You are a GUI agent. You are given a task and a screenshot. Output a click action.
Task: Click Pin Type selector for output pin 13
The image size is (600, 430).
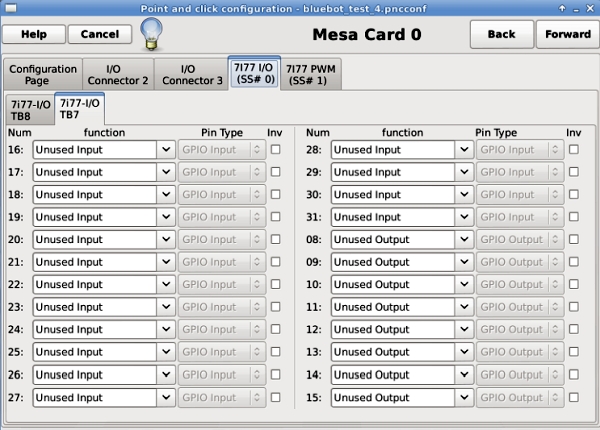[520, 352]
